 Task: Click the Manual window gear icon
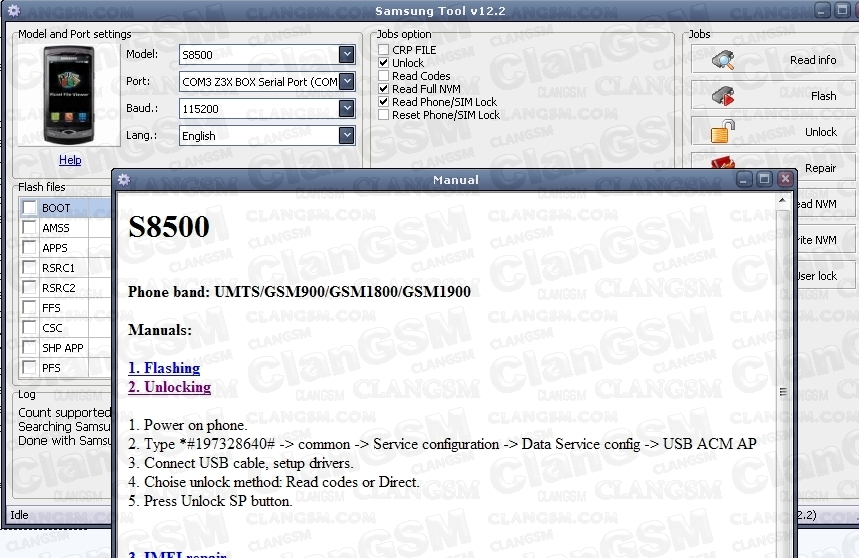click(124, 180)
